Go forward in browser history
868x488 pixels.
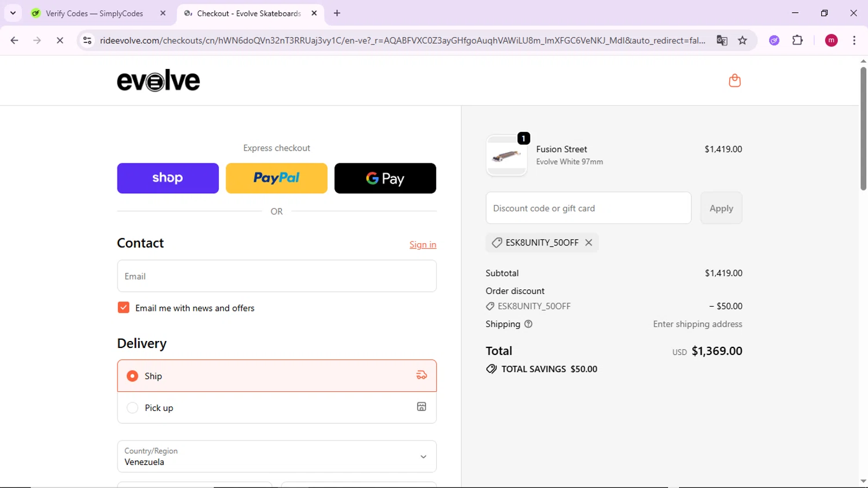(37, 41)
